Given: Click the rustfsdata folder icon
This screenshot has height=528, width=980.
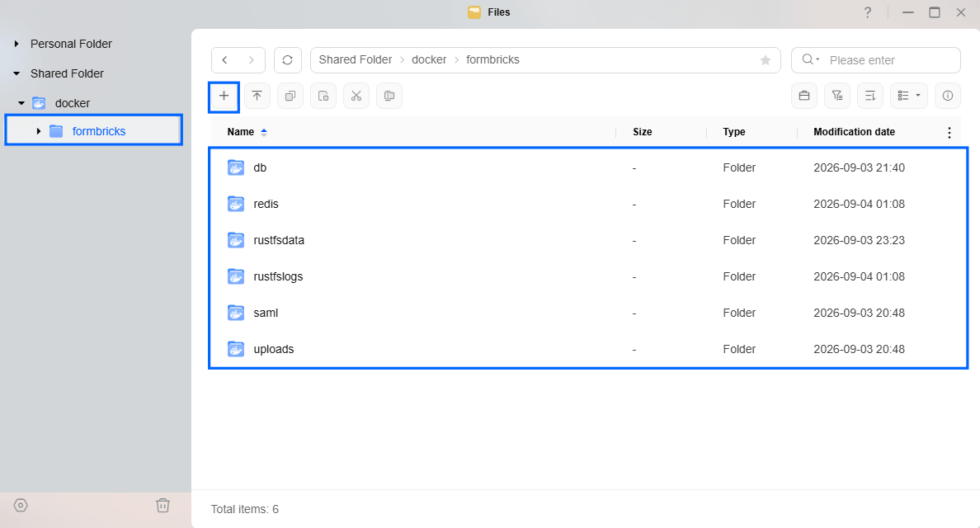Looking at the screenshot, I should pyautogui.click(x=236, y=240).
